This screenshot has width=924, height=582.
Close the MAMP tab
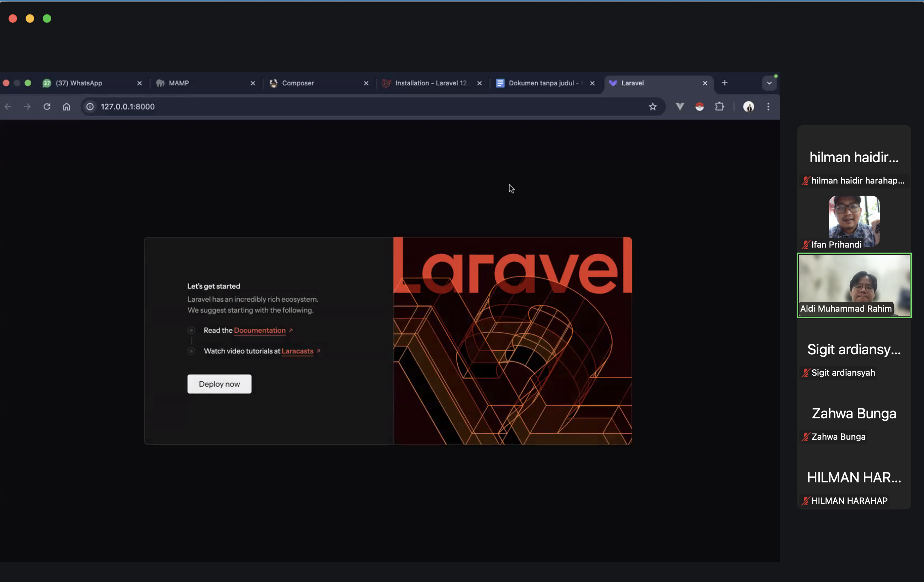pos(253,83)
